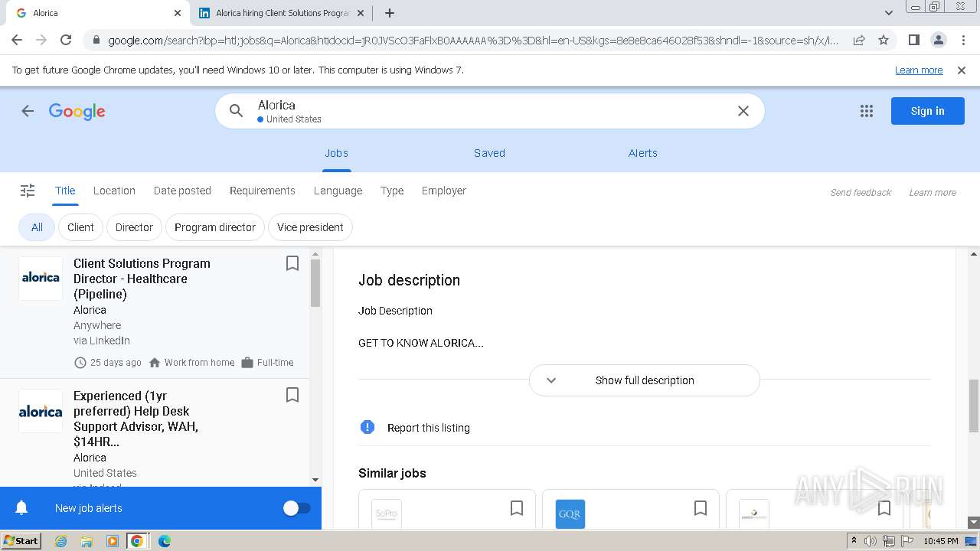Click the Learn more link in update bar
The width and height of the screenshot is (980, 551).
919,70
